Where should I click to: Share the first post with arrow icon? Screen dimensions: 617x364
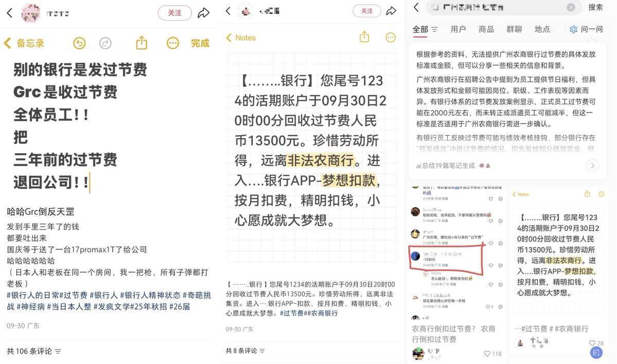coord(203,13)
